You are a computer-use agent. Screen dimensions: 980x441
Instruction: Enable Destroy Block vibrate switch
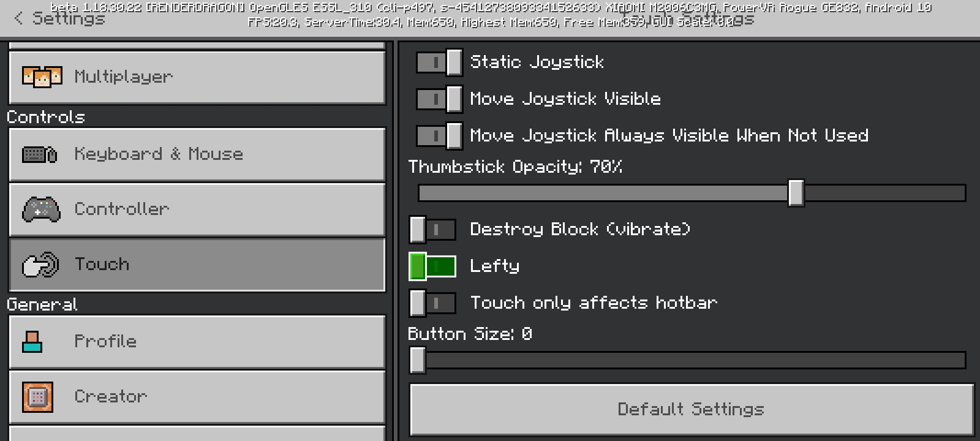point(432,230)
